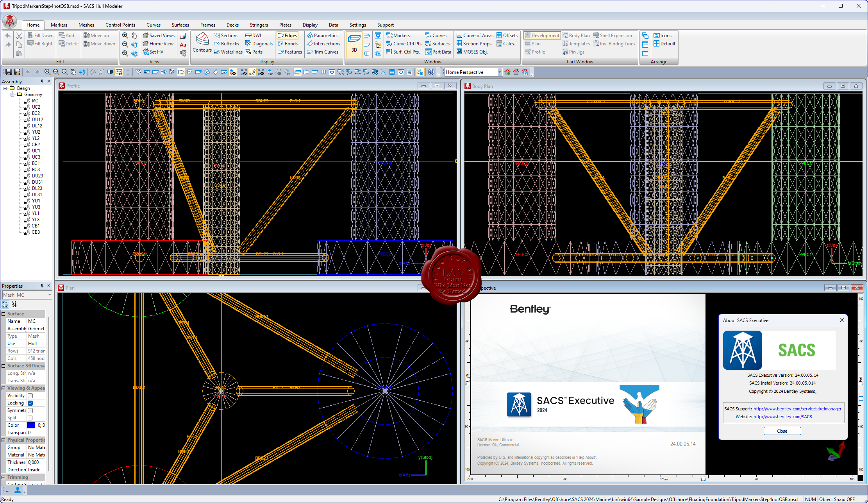Open the Markers ribbon tab
The height and width of the screenshot is (503, 868).
click(59, 25)
